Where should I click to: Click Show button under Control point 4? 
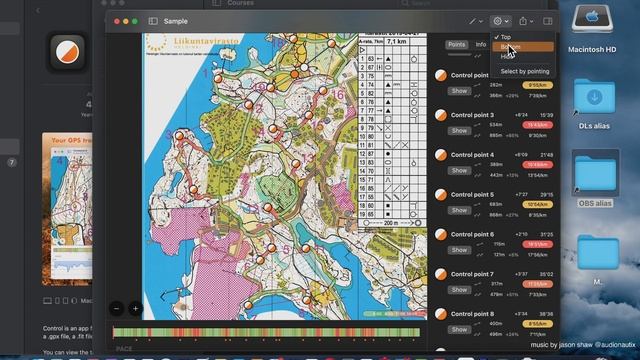[459, 170]
